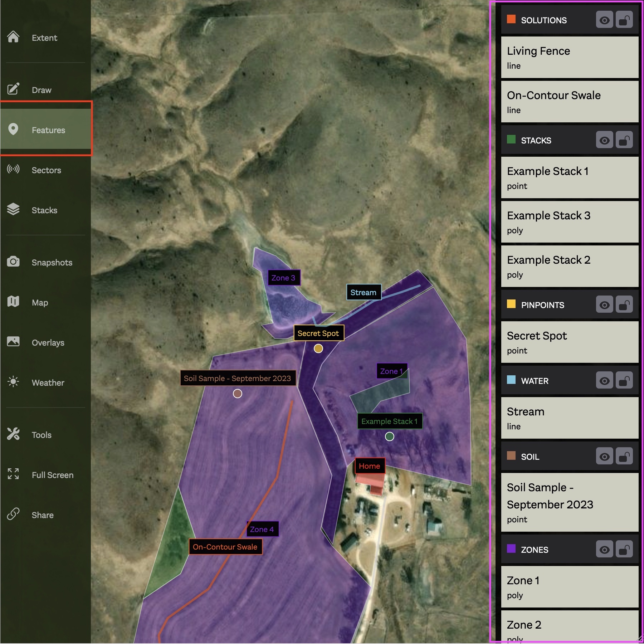
Task: Toggle visibility of the Stacks group
Action: 604,140
